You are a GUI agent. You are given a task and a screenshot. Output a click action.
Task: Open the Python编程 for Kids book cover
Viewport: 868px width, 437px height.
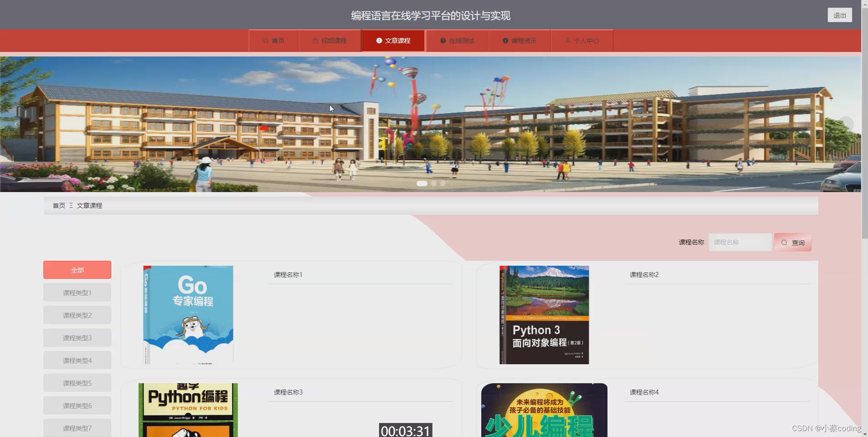coord(188,410)
